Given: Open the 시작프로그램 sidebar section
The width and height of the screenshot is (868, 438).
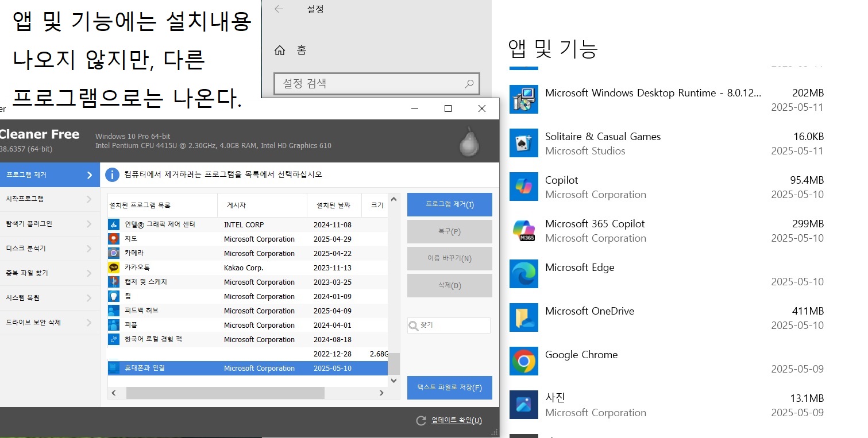Looking at the screenshot, I should pos(50,199).
